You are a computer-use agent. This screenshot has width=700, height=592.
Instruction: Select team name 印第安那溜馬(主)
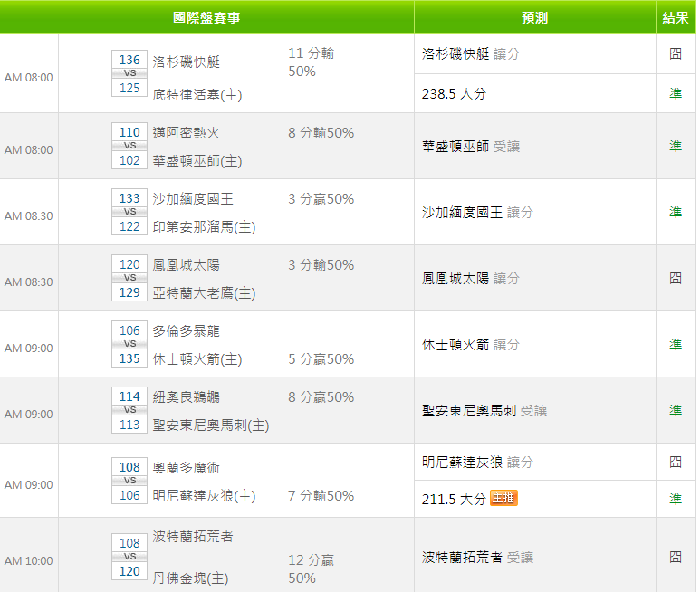click(x=204, y=226)
